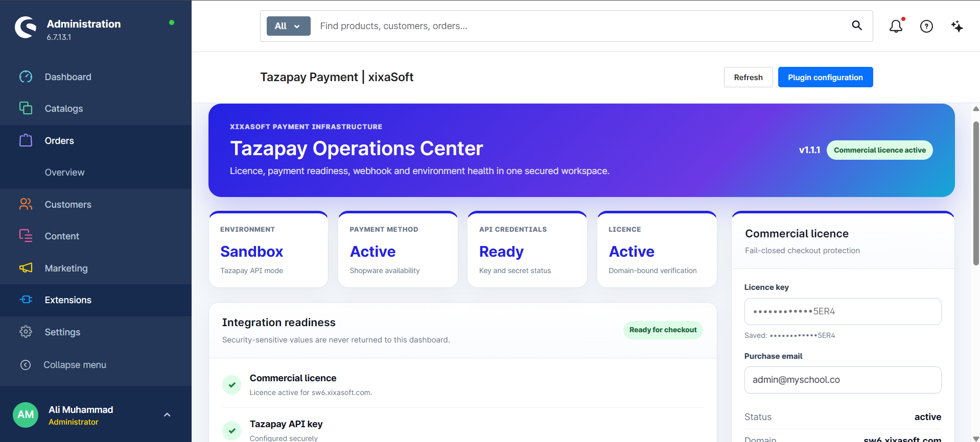Click the AM user avatar

click(x=26, y=415)
